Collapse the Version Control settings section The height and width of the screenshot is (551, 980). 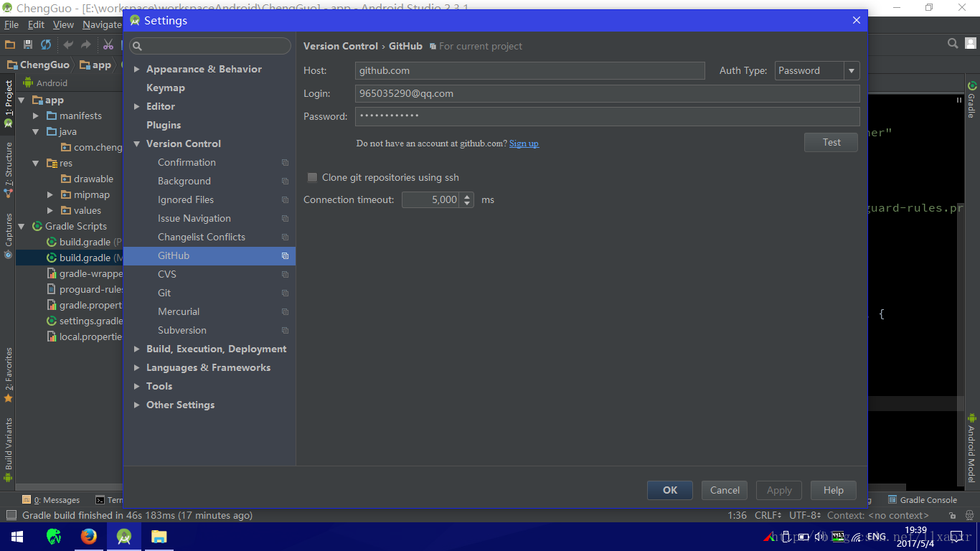click(137, 144)
